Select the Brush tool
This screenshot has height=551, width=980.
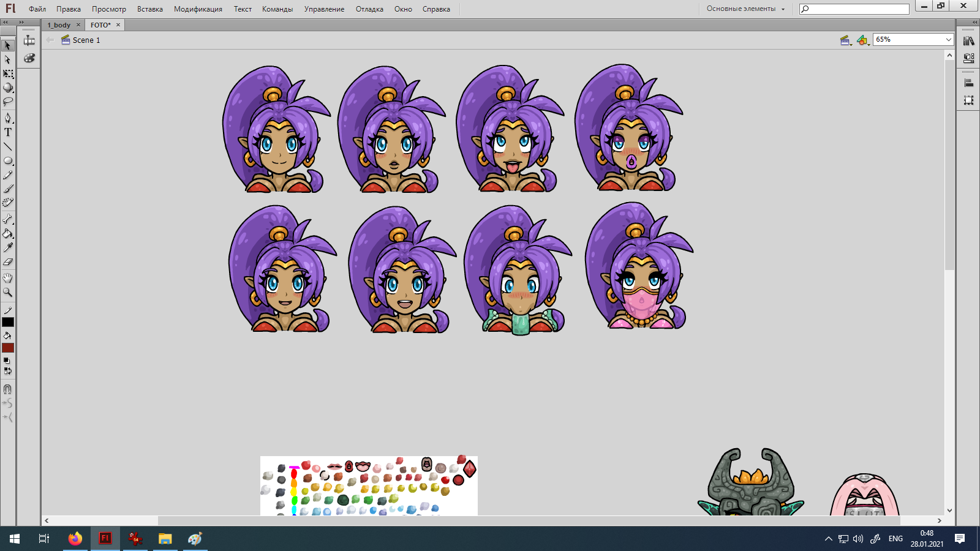tap(8, 189)
